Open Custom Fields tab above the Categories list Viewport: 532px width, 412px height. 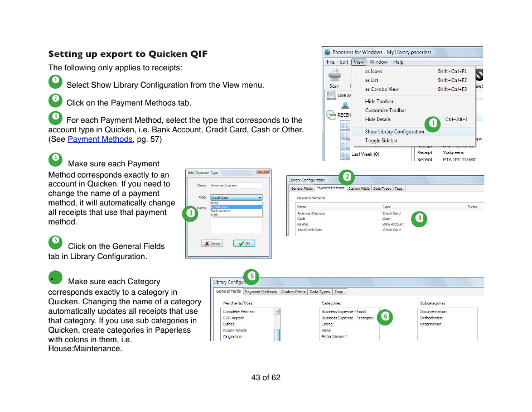click(293, 292)
